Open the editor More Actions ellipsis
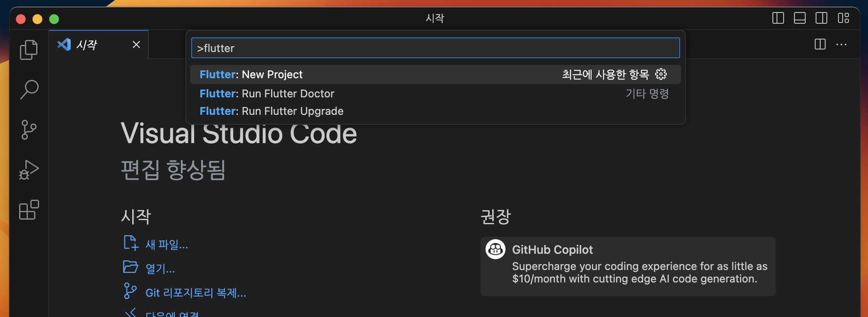 click(x=841, y=45)
